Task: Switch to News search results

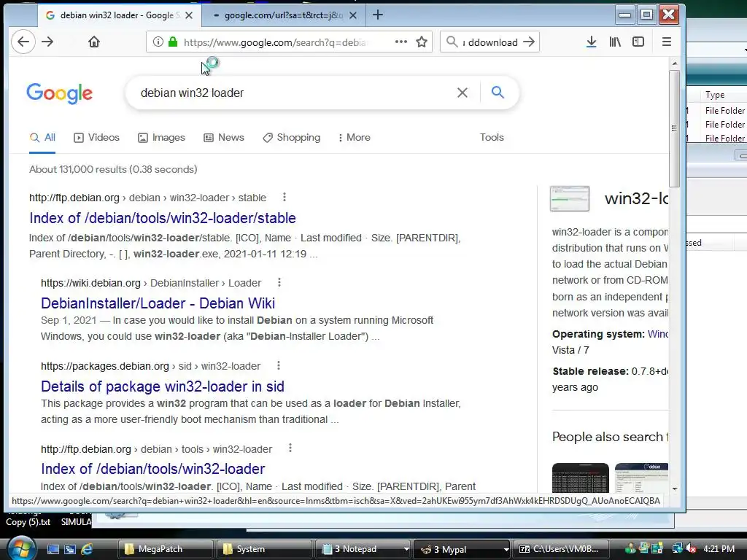Action: coord(224,138)
